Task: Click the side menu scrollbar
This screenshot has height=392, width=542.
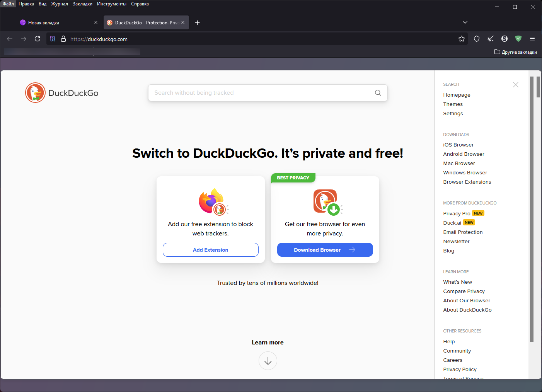Action: [x=532, y=209]
